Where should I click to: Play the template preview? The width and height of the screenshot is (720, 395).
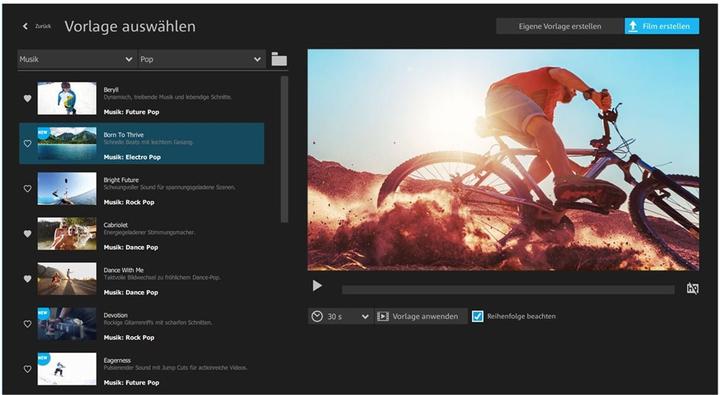(x=317, y=286)
